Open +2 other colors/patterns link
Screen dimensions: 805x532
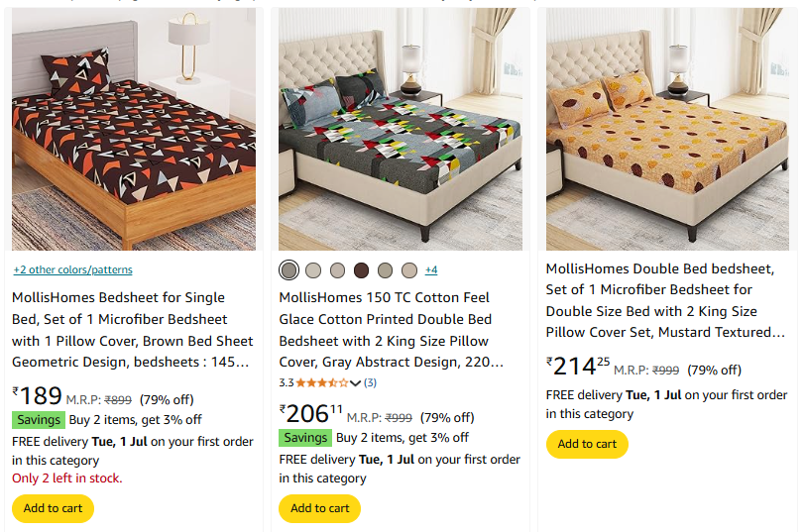[73, 269]
